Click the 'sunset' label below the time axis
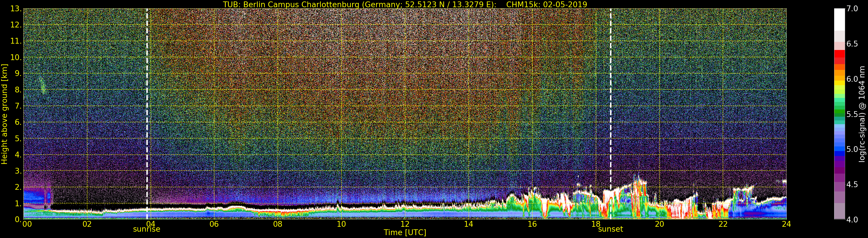 pyautogui.click(x=610, y=229)
